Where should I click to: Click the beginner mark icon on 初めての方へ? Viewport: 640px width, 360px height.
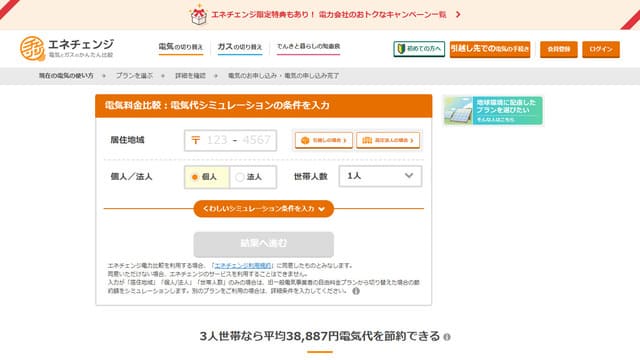coord(401,49)
